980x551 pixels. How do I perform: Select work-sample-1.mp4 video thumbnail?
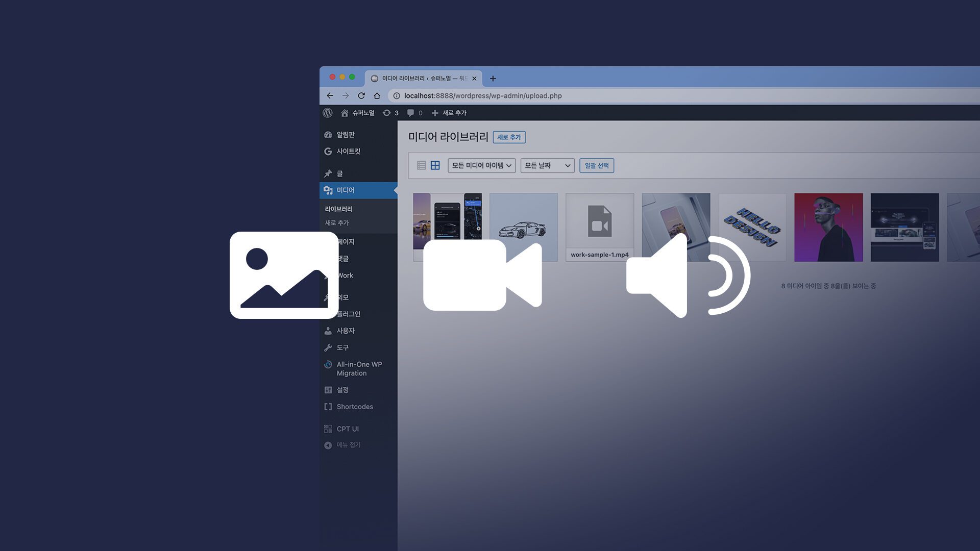click(599, 224)
